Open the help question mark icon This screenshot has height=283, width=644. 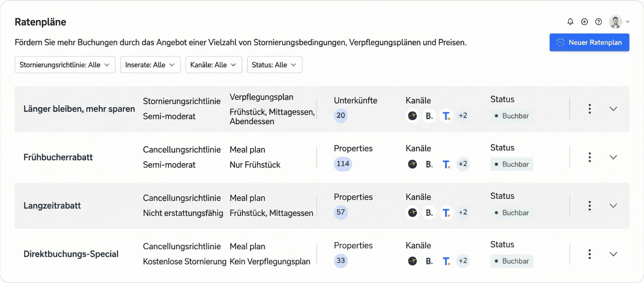tap(598, 22)
